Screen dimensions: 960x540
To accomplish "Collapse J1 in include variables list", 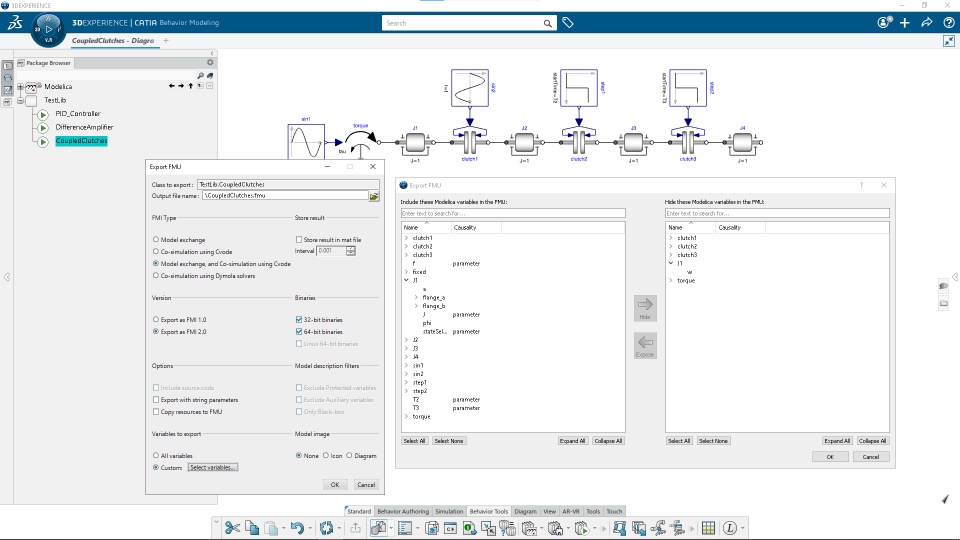I will (406, 280).
